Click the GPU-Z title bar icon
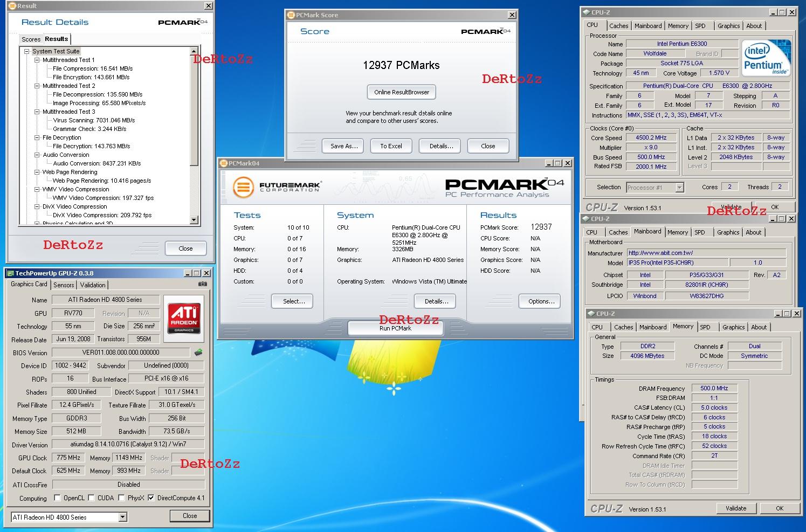The height and width of the screenshot is (532, 806). coord(11,273)
